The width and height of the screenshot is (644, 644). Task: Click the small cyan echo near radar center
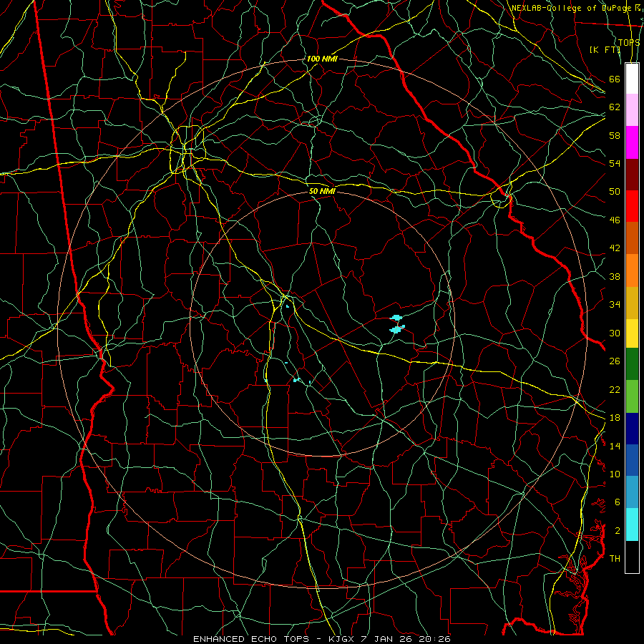tap(288, 306)
